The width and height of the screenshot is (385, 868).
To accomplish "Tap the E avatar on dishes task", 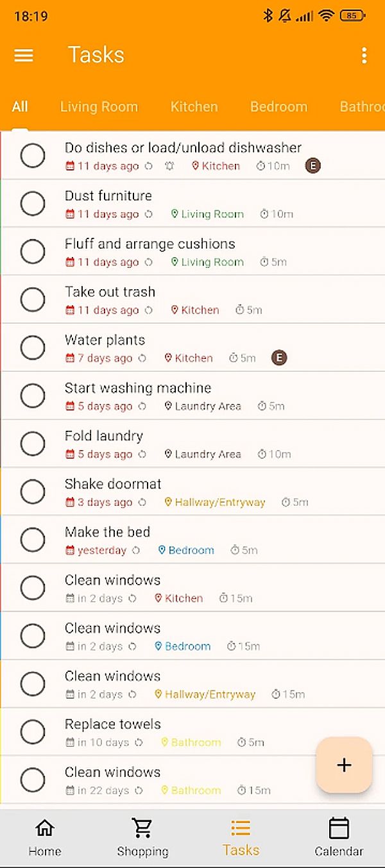I will tap(312, 166).
